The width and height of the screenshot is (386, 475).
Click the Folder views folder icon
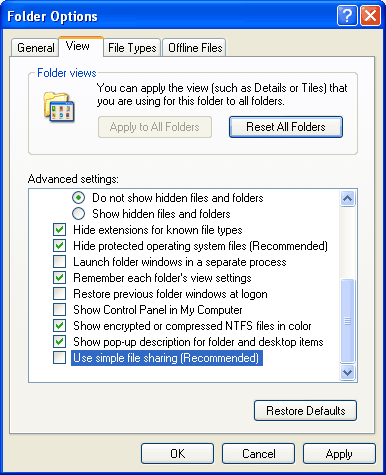[59, 107]
